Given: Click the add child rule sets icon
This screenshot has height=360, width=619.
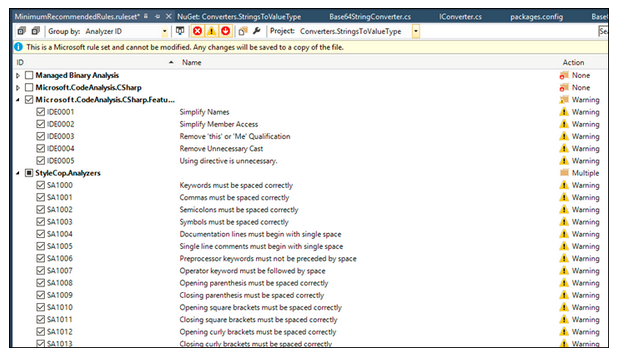Looking at the screenshot, I should click(243, 31).
